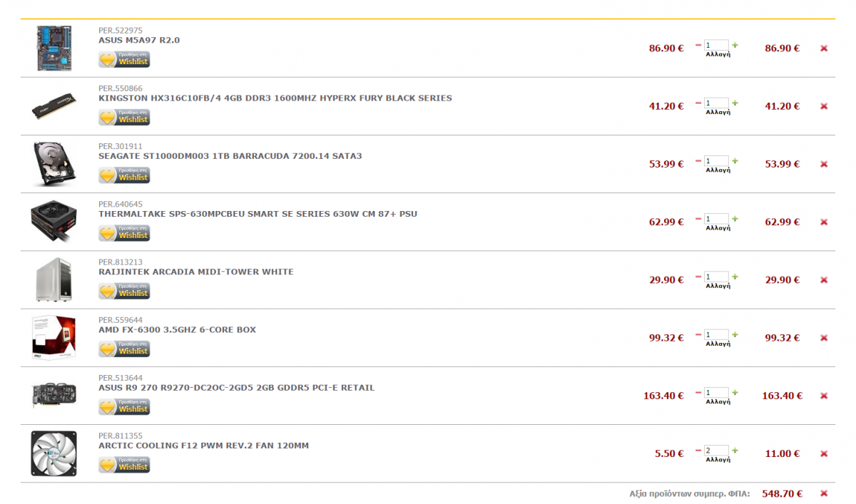Remove the Arctic Cooling F12 fan item
Viewport: 856px width, 504px height.
pos(824,453)
